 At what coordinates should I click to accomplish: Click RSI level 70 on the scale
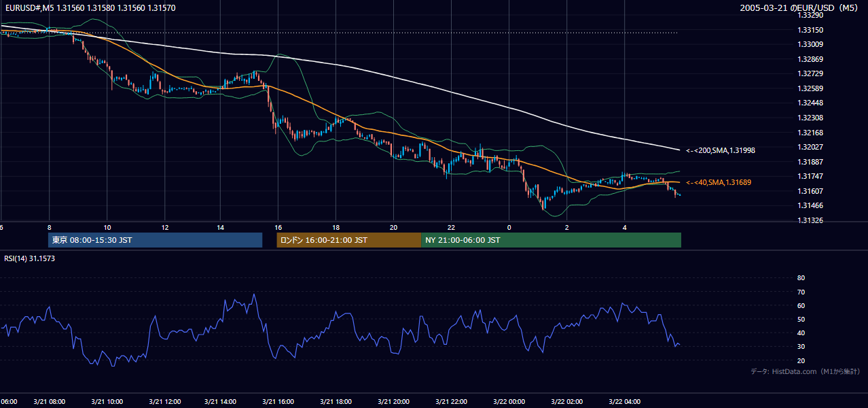pos(801,292)
